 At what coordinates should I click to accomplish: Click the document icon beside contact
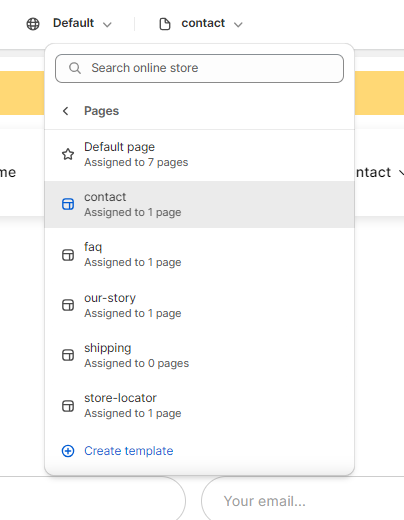coord(165,24)
